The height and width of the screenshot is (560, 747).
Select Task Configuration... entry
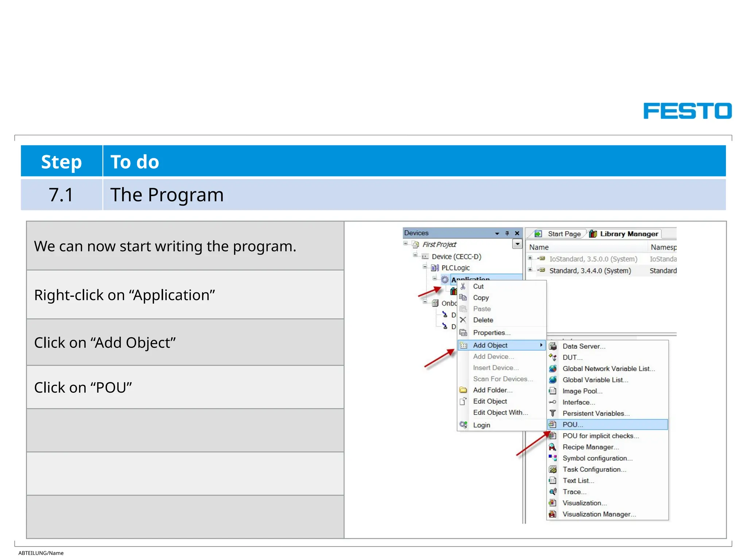pyautogui.click(x=608, y=470)
